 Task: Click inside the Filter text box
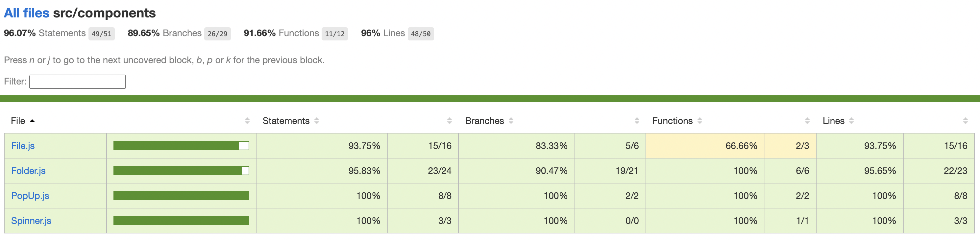pyautogui.click(x=77, y=82)
